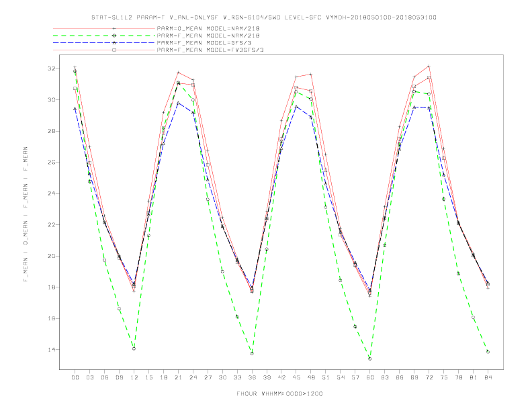Click x-axis tick label 63

tap(385, 377)
